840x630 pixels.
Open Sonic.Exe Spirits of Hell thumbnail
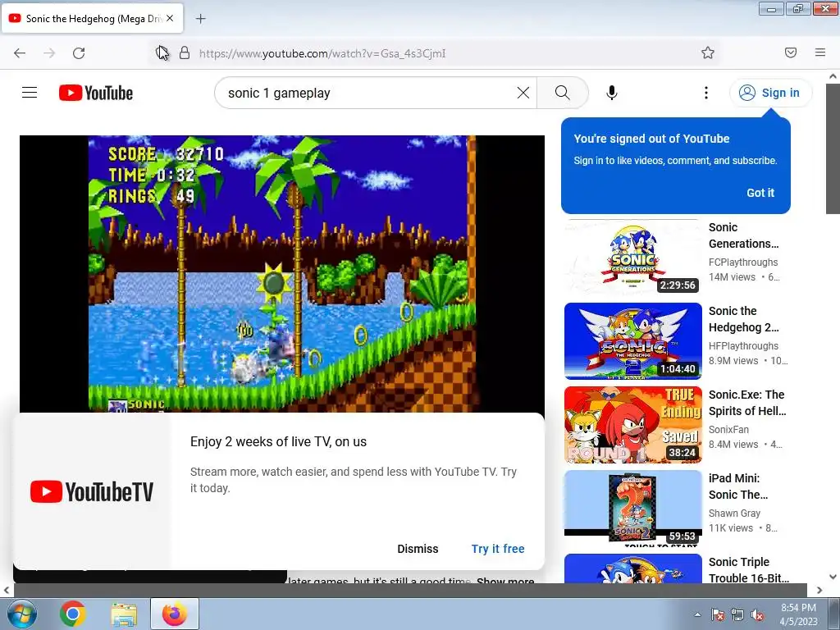pyautogui.click(x=632, y=424)
